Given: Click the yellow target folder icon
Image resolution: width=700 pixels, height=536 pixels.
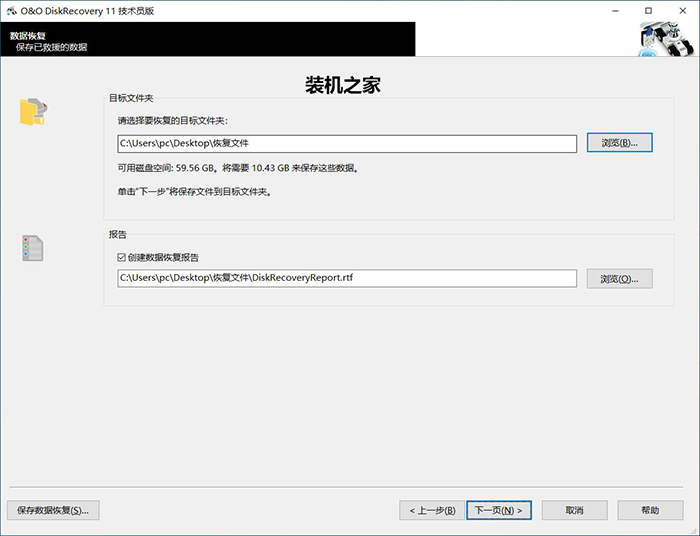Looking at the screenshot, I should [33, 111].
